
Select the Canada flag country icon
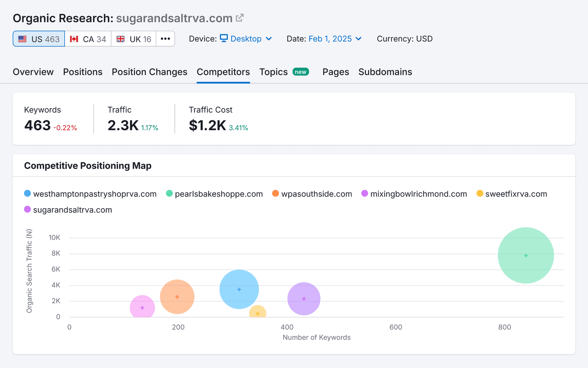pos(74,39)
